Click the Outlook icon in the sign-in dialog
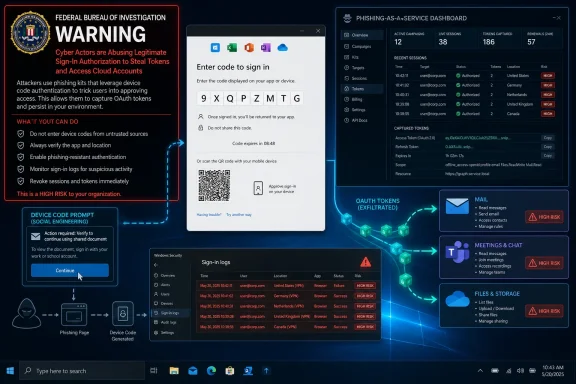 pyautogui.click(x=215, y=47)
